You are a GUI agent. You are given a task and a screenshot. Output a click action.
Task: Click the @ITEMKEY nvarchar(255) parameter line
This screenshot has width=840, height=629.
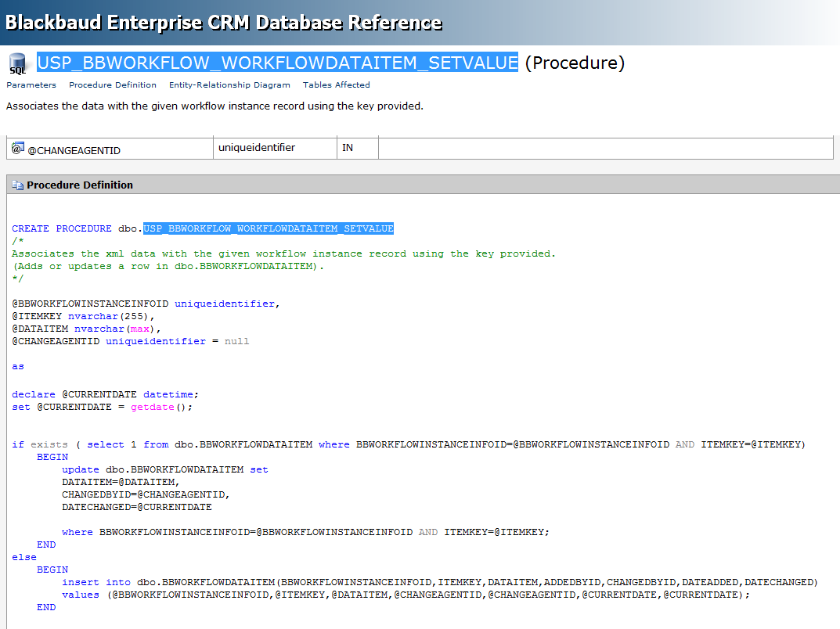(83, 316)
